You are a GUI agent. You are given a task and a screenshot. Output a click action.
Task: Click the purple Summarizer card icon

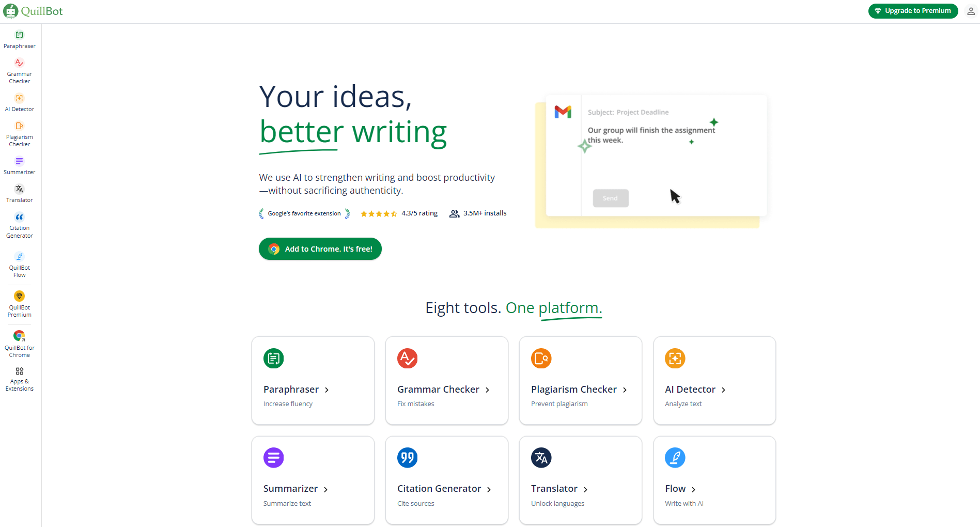click(x=273, y=457)
